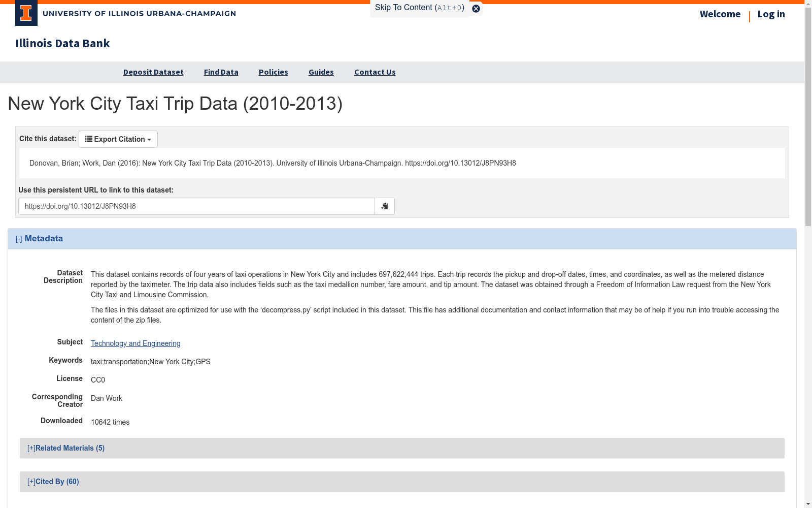812x508 pixels.
Task: Click the 'Corresponding Creator' field label
Action: [x=57, y=401]
